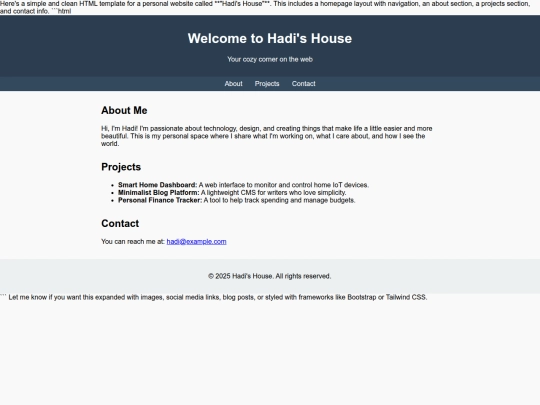
Task: Select the "Welcome to Hadi's House" heading
Action: coord(270,38)
